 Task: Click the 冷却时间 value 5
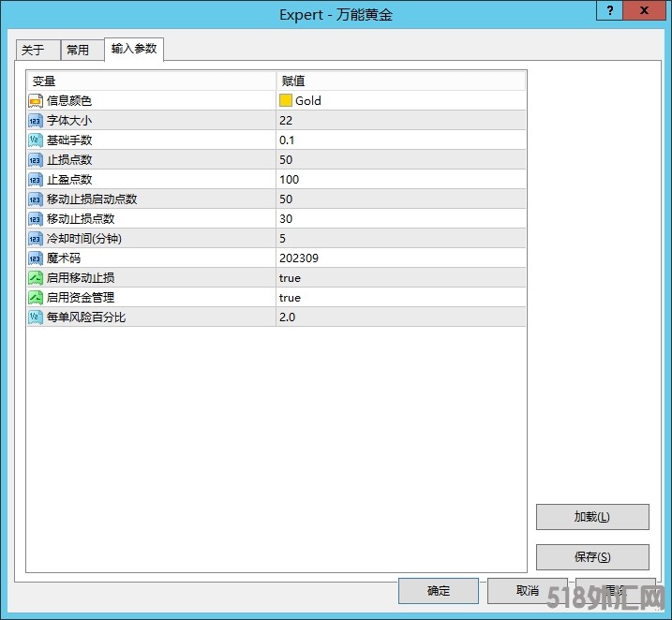click(x=282, y=239)
